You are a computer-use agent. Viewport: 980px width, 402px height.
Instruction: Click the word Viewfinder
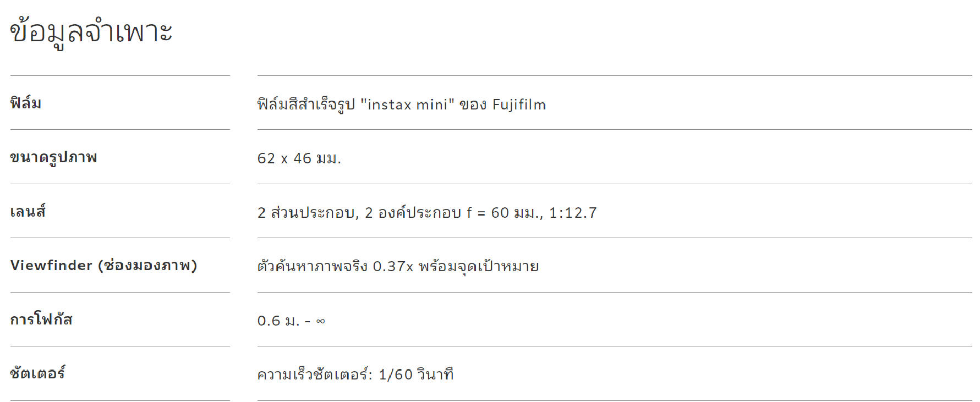pos(51,265)
